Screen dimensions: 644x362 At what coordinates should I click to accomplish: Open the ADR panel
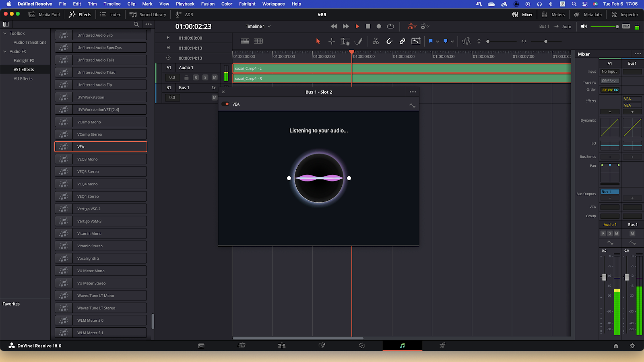pos(184,14)
